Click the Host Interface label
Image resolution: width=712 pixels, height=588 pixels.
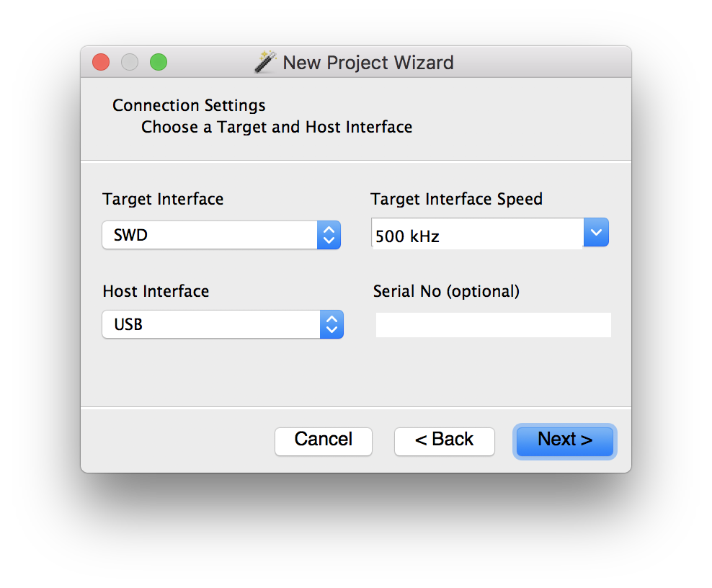[x=156, y=291]
